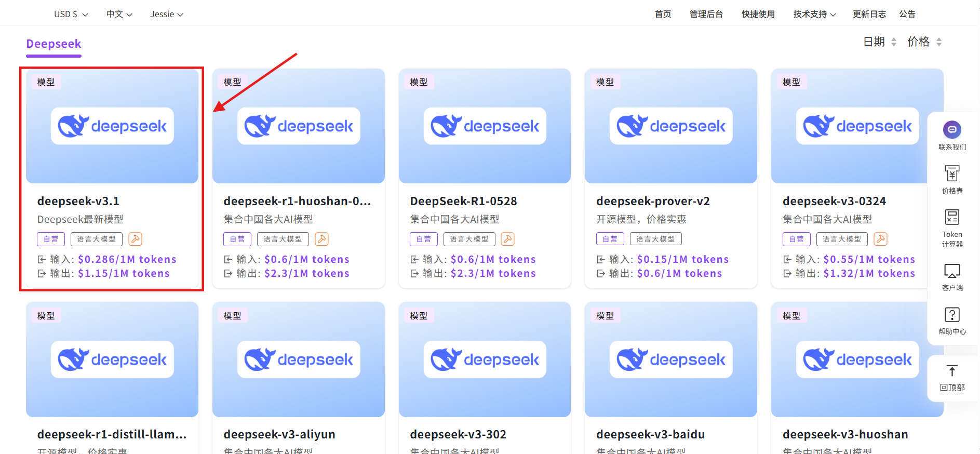
Task: Click the 回顶部 back-to-top arrow
Action: pyautogui.click(x=952, y=371)
